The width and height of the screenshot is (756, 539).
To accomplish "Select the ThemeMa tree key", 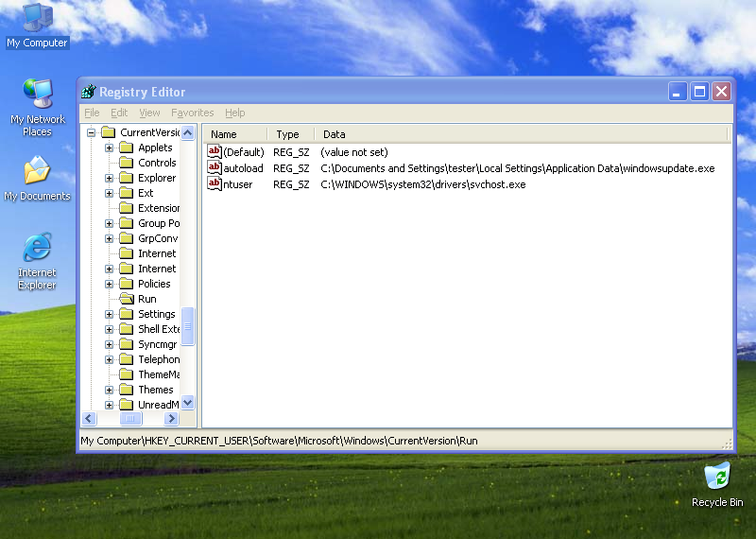I will pos(159,374).
